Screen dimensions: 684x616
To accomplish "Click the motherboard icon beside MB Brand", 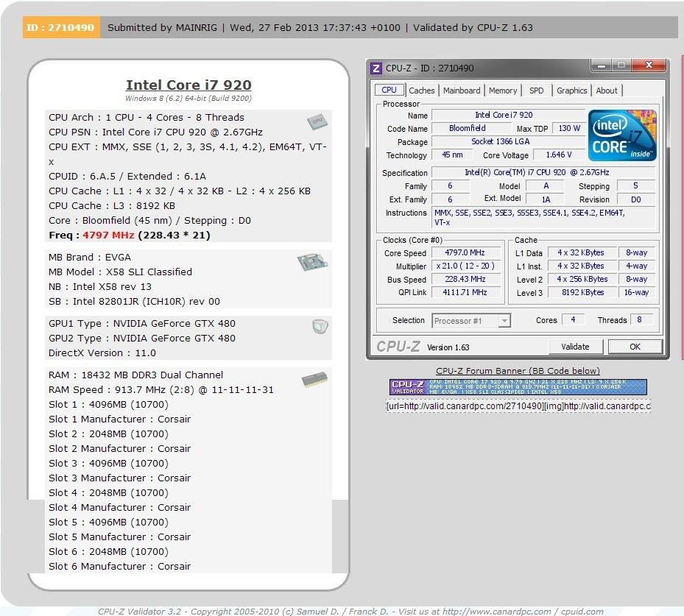I will pyautogui.click(x=312, y=262).
